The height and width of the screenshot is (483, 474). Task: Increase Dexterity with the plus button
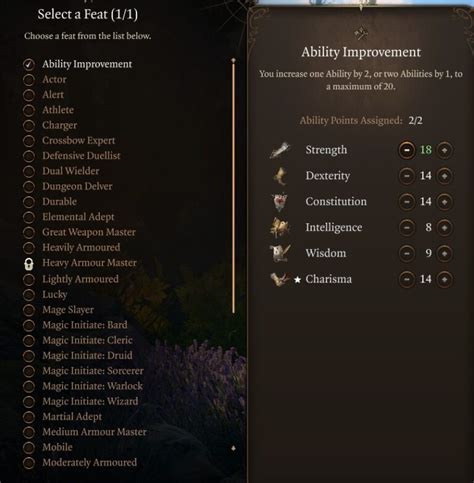444,176
